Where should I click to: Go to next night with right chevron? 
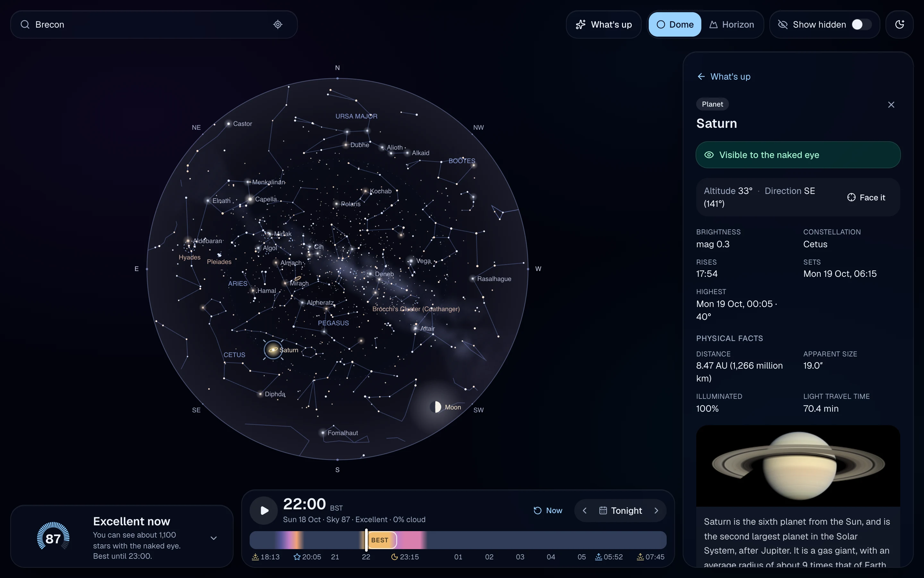[x=656, y=510]
